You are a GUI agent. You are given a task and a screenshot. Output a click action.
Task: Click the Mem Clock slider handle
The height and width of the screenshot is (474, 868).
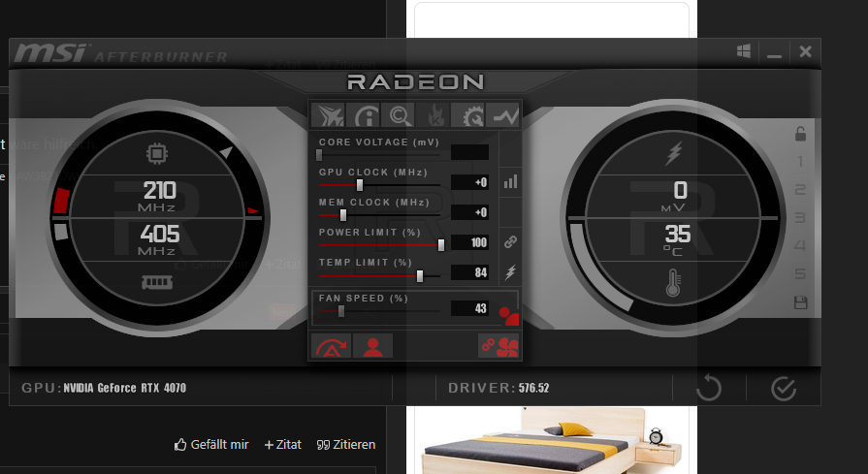click(x=342, y=214)
